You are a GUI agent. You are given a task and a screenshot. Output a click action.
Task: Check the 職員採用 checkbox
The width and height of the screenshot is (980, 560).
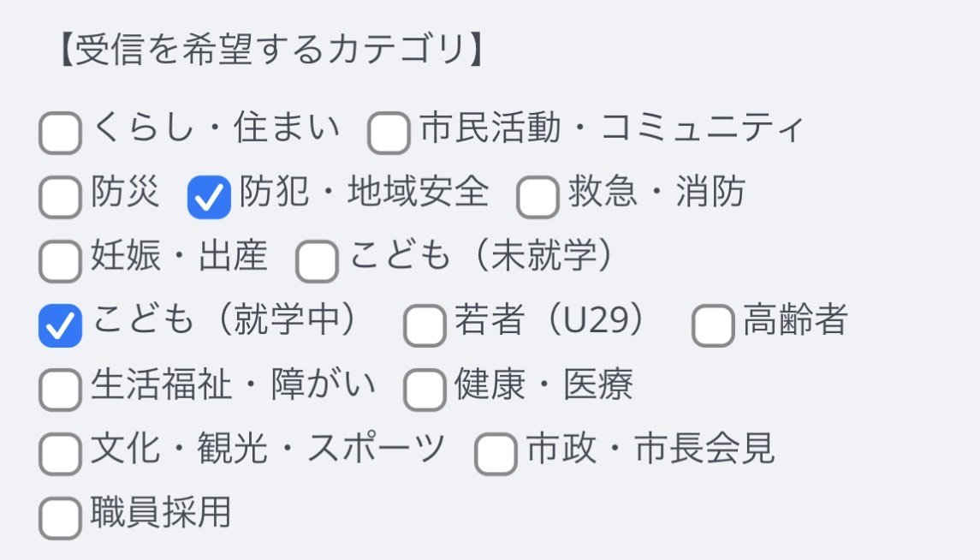(60, 518)
